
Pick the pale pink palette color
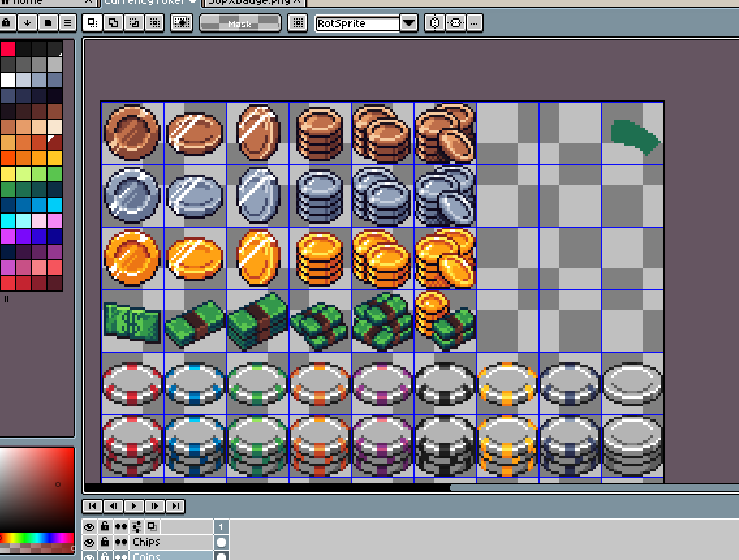39,221
